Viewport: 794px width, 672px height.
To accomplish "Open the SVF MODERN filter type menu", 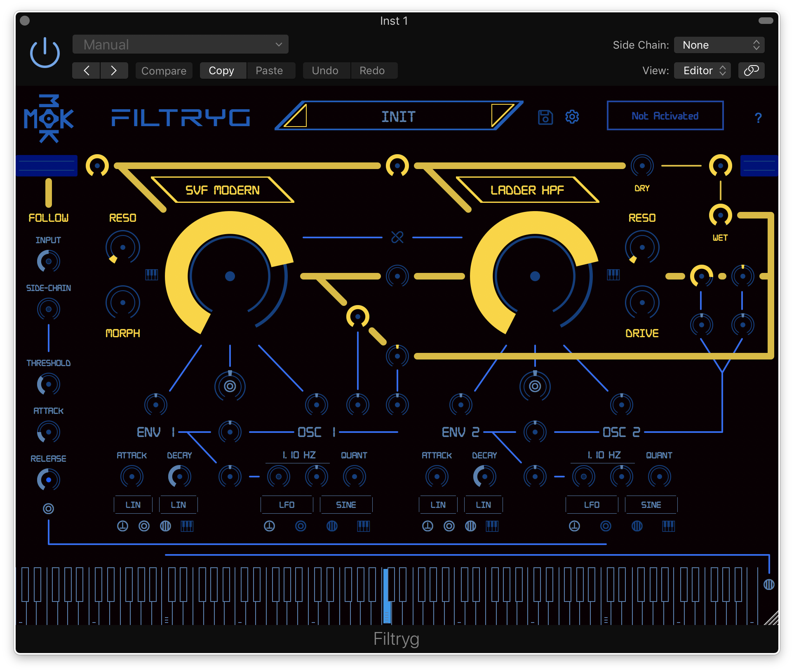I will (x=222, y=190).
